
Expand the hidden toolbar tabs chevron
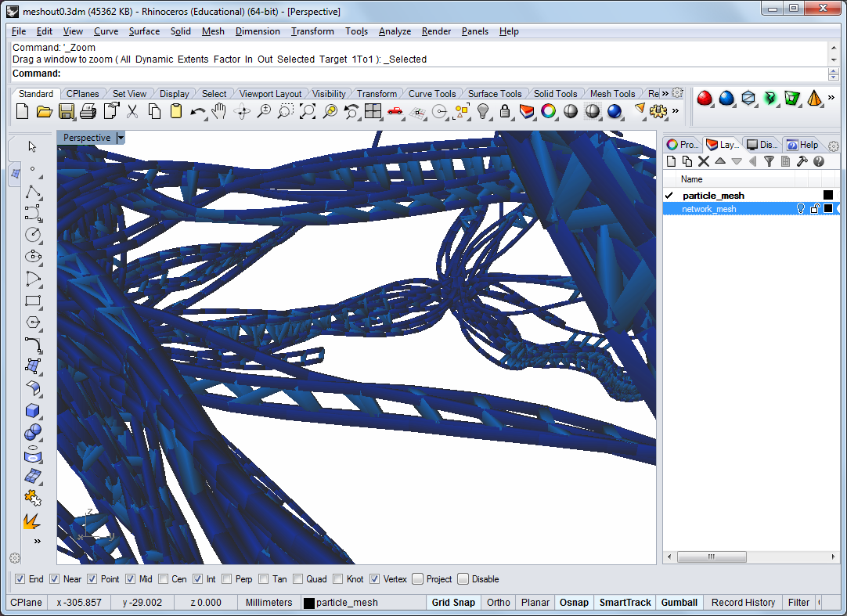[665, 93]
